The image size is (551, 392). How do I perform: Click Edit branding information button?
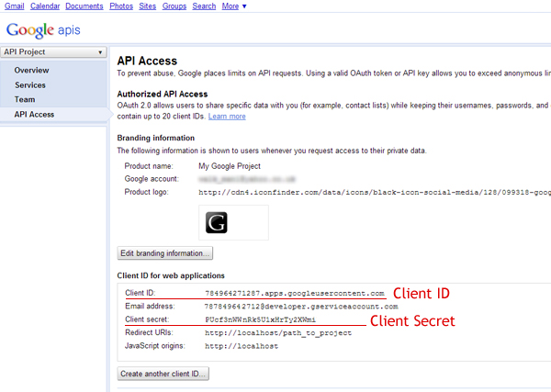point(165,253)
